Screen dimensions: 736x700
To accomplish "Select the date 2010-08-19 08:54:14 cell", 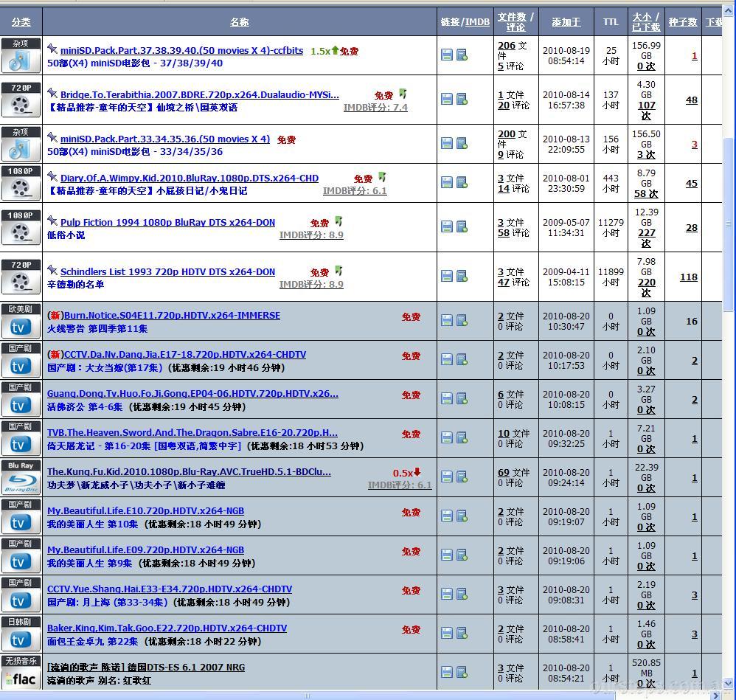I will (x=566, y=55).
